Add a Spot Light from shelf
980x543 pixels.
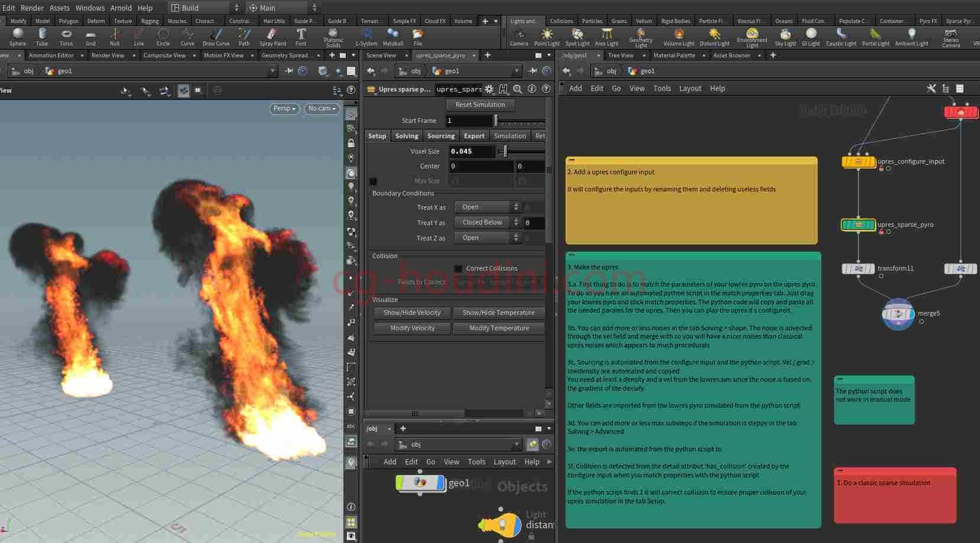(577, 37)
